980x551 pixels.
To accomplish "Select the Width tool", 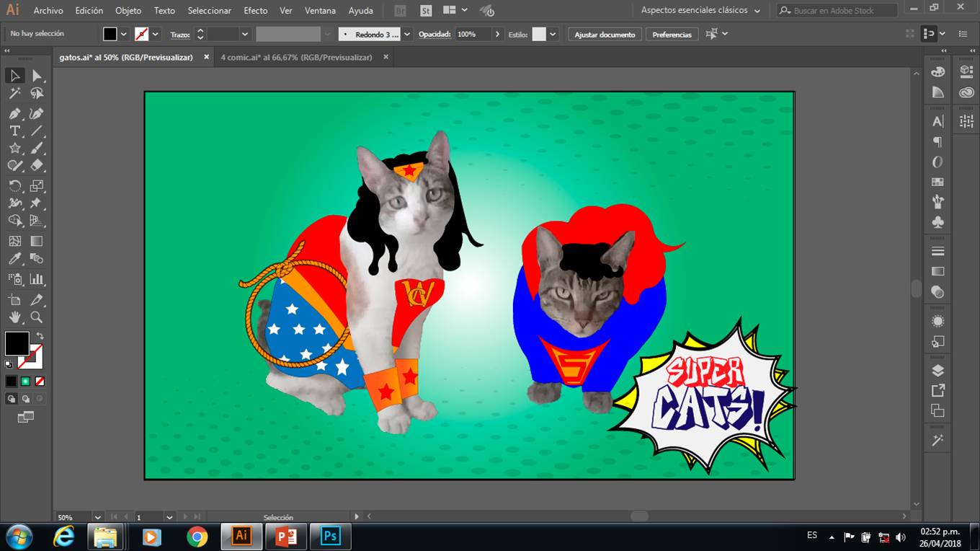I will pyautogui.click(x=14, y=203).
